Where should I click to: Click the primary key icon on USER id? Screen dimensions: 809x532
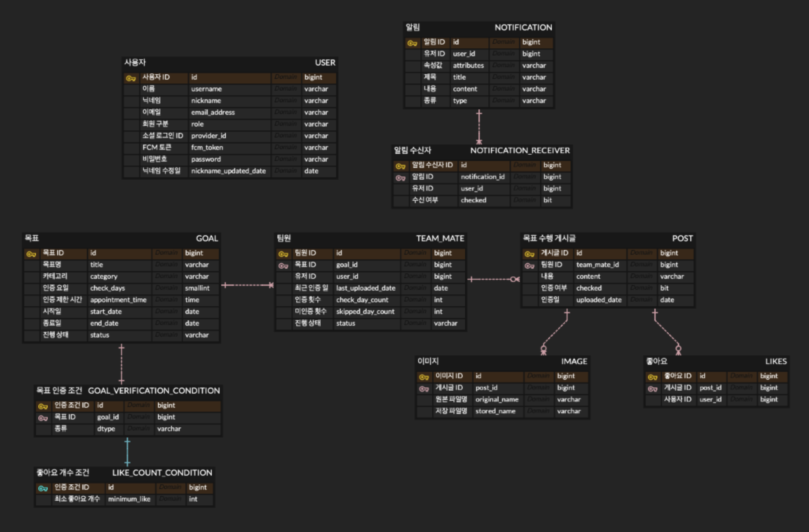131,78
